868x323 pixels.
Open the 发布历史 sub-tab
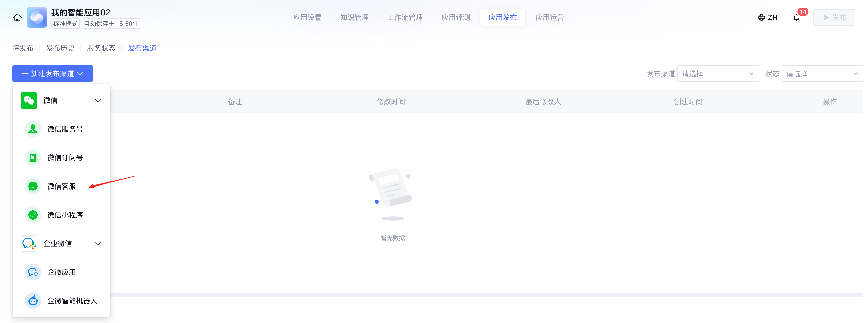tap(60, 48)
